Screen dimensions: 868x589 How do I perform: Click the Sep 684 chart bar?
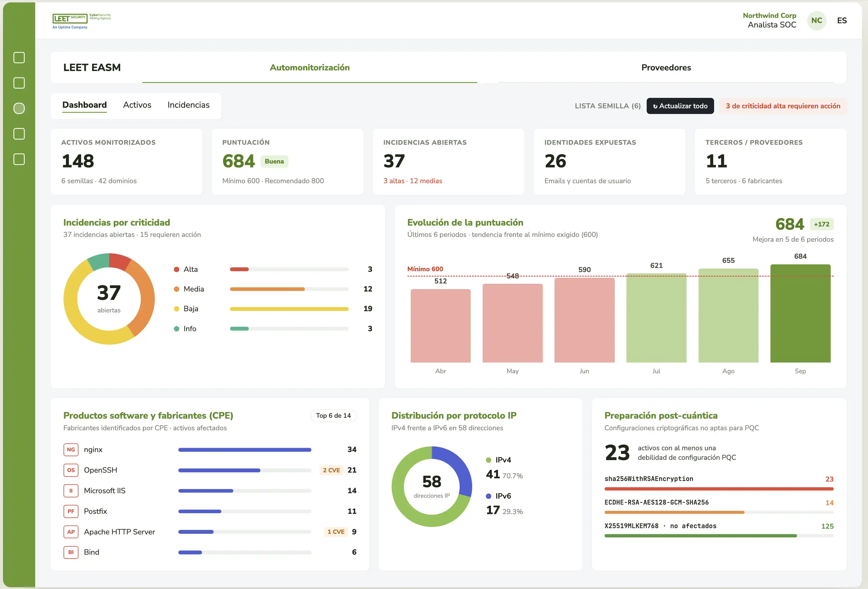800,313
